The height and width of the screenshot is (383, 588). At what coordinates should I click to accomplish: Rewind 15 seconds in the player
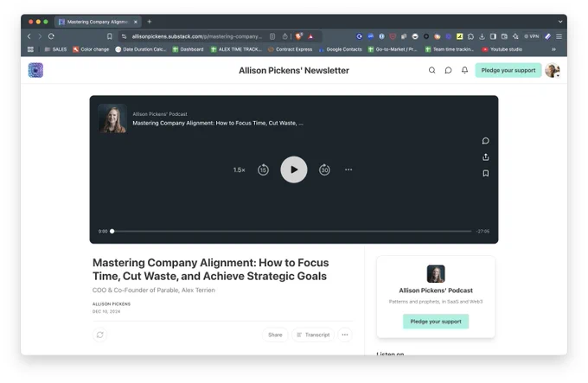pos(263,169)
